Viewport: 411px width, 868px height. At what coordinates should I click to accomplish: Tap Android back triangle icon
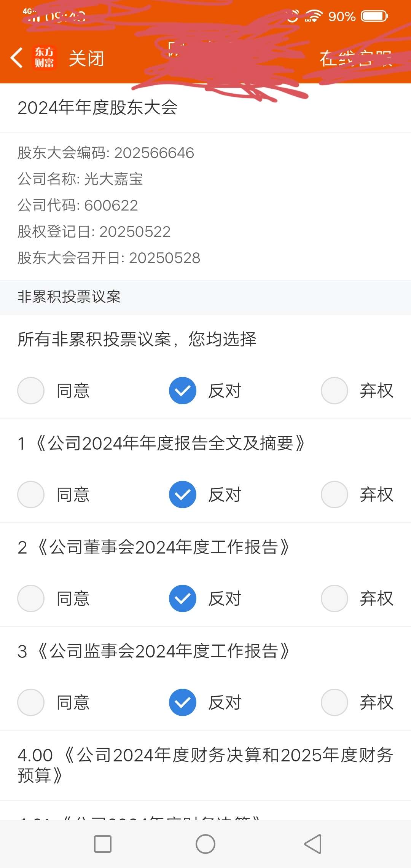tap(313, 844)
